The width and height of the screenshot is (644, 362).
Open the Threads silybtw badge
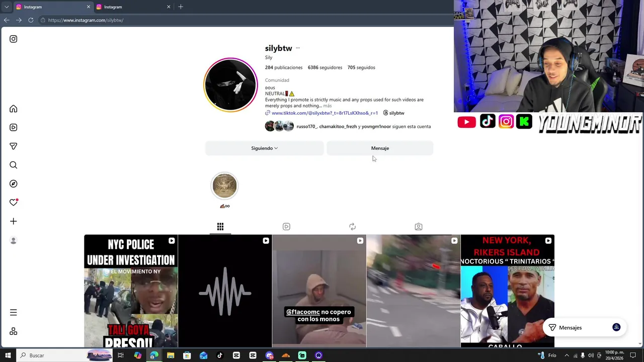(393, 113)
